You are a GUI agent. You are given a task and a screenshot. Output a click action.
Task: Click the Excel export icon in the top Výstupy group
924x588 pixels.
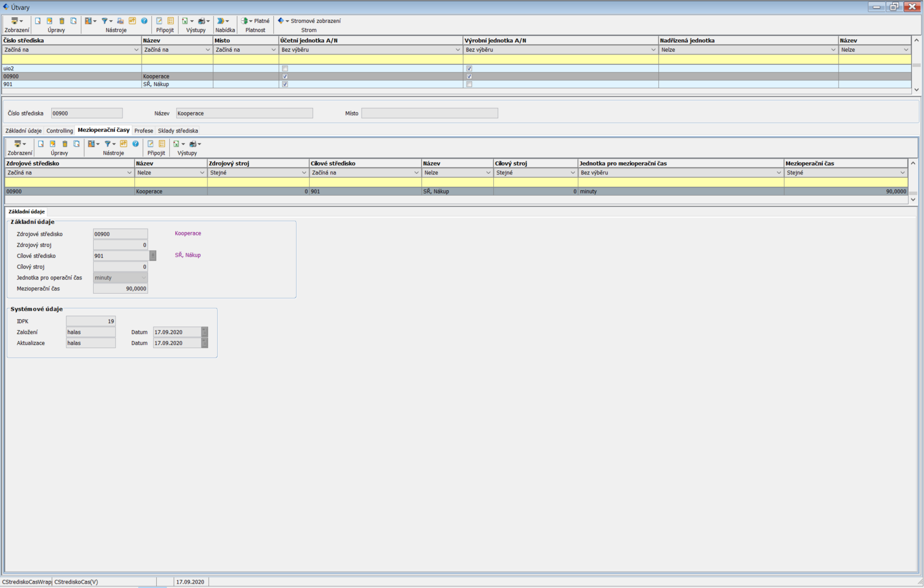(x=186, y=21)
